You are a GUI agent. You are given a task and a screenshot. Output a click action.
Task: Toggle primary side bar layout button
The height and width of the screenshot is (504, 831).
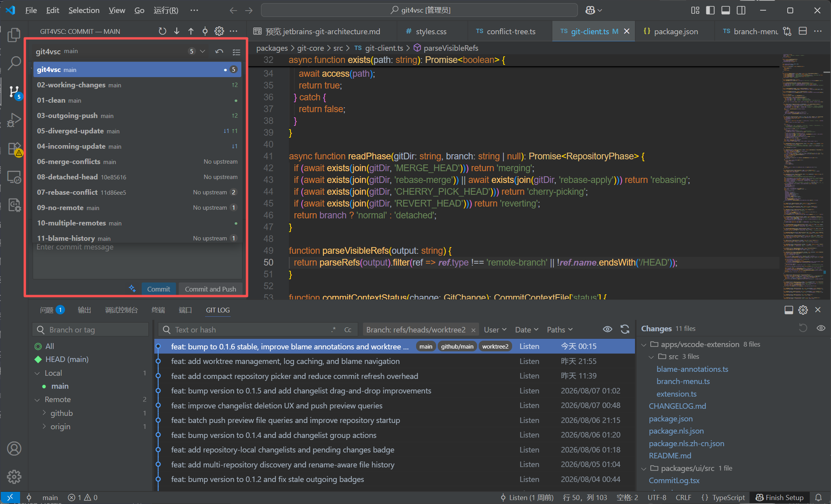[x=711, y=10]
